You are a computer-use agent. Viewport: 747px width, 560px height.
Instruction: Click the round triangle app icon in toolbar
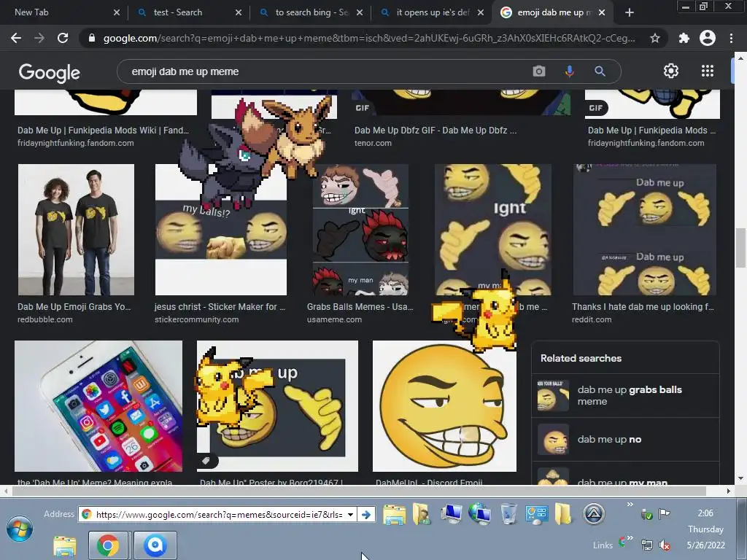click(594, 514)
